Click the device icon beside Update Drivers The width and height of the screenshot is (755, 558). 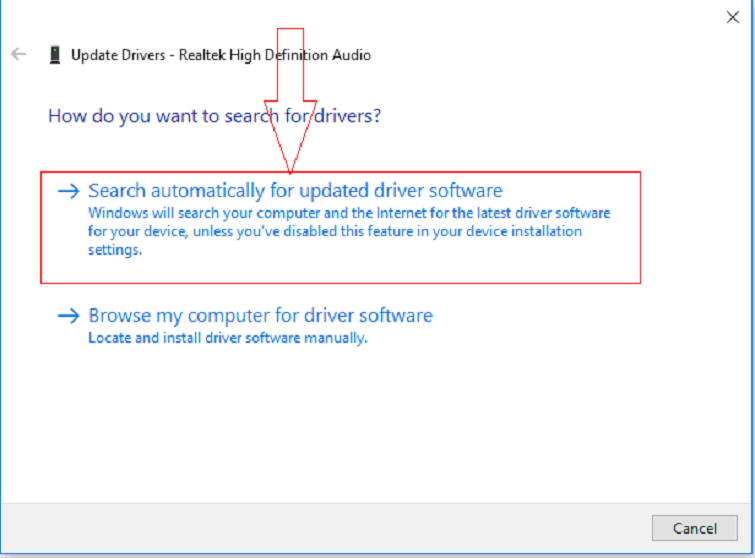click(54, 55)
